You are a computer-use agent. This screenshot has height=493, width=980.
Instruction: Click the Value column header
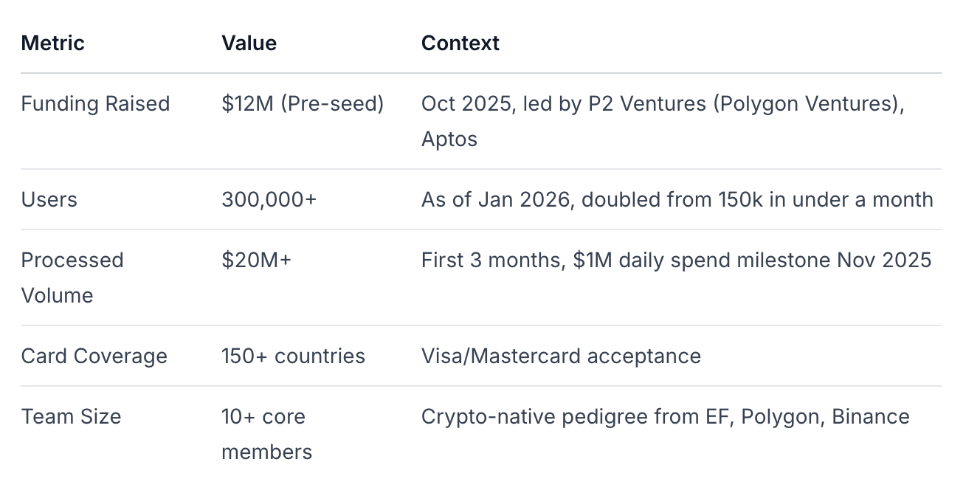tap(249, 44)
